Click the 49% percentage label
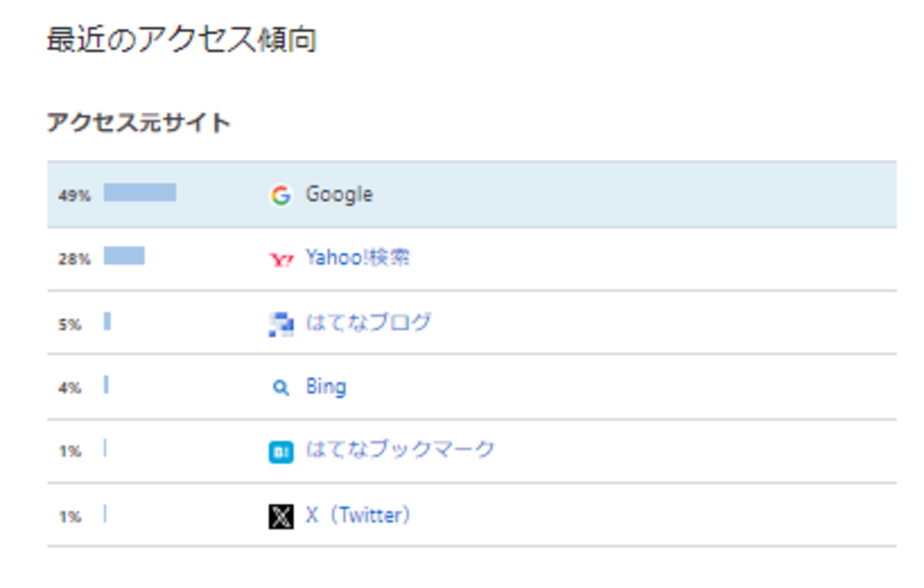The image size is (924, 588). (75, 196)
